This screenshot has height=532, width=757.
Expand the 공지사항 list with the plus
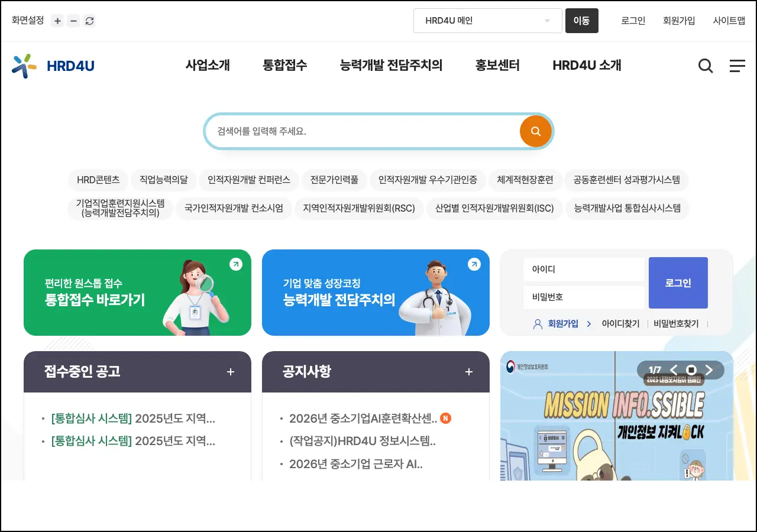(468, 372)
